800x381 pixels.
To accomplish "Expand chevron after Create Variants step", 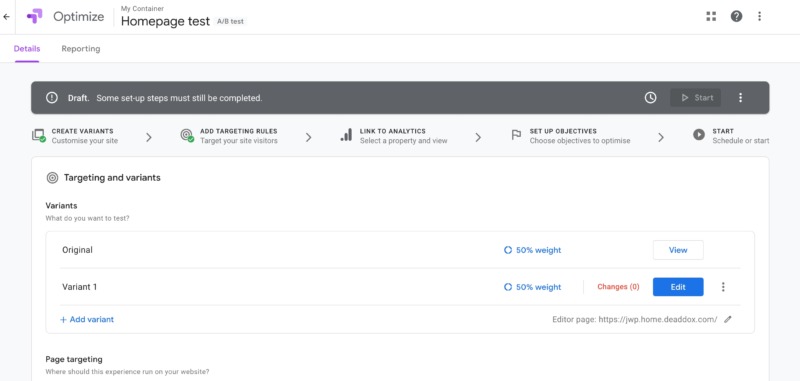I will (x=148, y=137).
